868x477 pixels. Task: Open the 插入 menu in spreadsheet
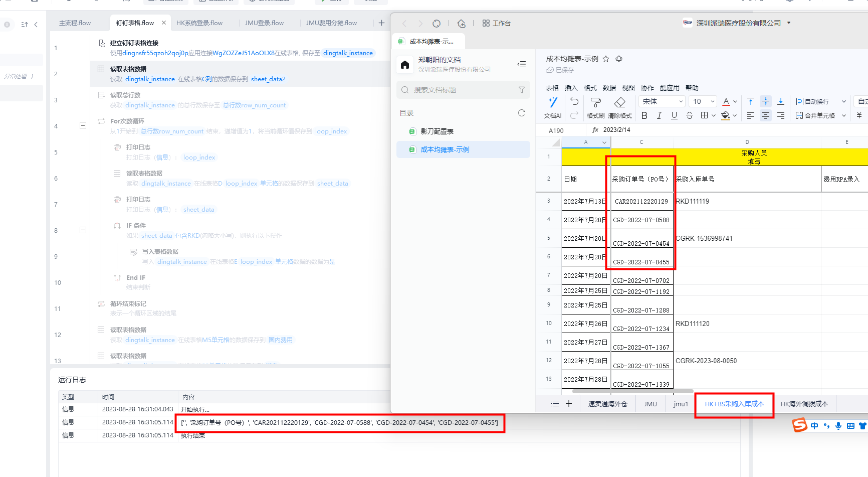pyautogui.click(x=571, y=88)
